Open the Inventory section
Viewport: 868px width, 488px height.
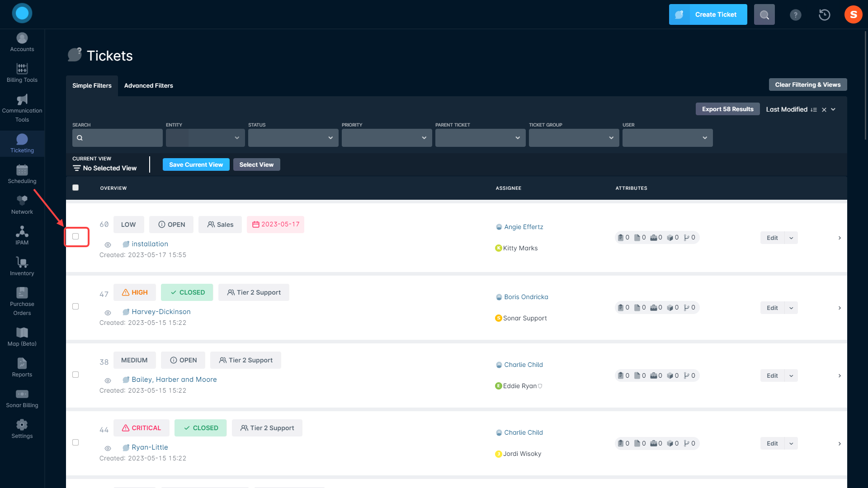coord(22,267)
